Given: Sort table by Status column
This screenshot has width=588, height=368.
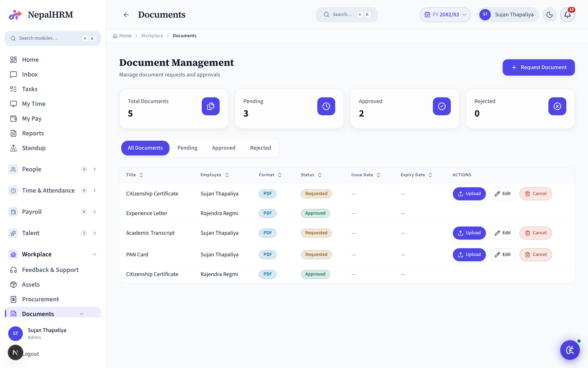Looking at the screenshot, I should (311, 175).
